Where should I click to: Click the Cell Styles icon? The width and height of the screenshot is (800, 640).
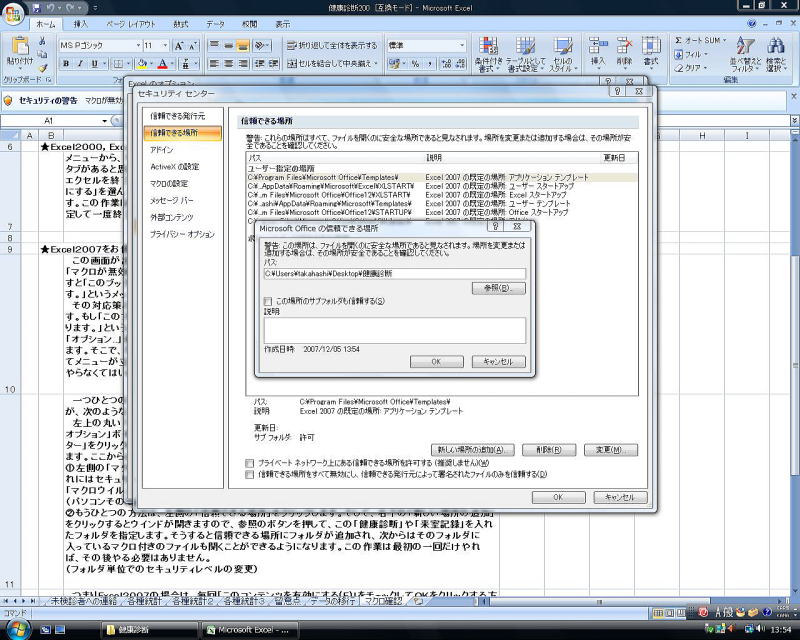point(563,46)
